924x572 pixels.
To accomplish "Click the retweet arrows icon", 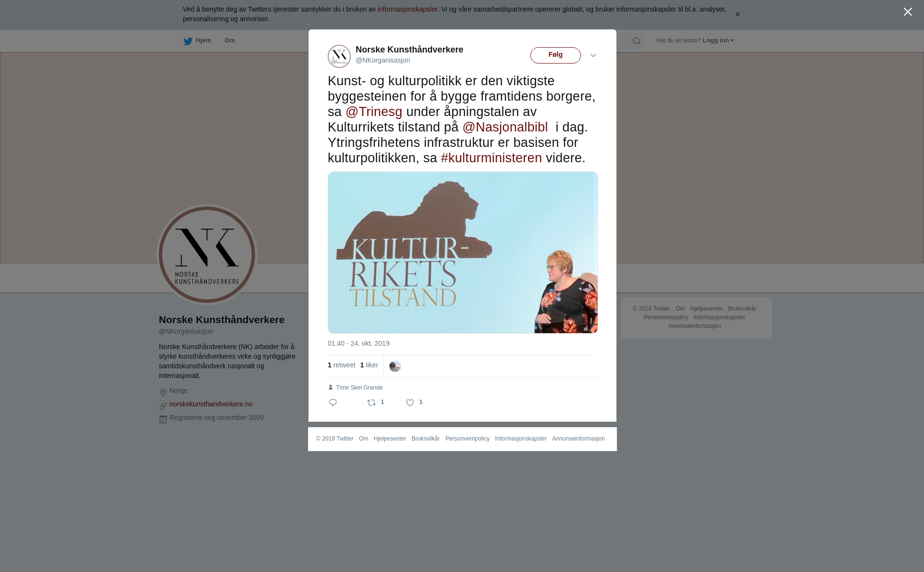I will (372, 403).
